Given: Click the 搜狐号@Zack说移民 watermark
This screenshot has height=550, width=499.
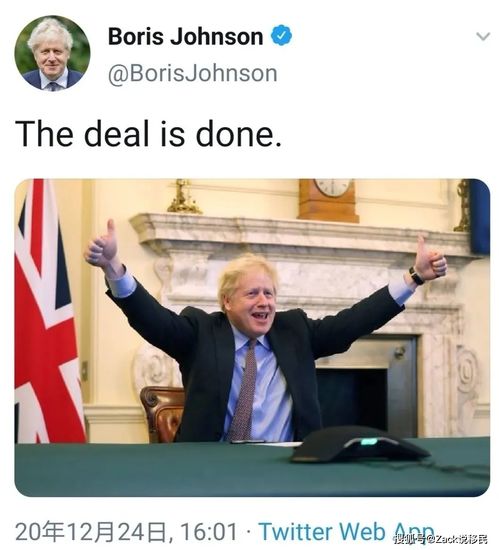Looking at the screenshot, I should 441,539.
